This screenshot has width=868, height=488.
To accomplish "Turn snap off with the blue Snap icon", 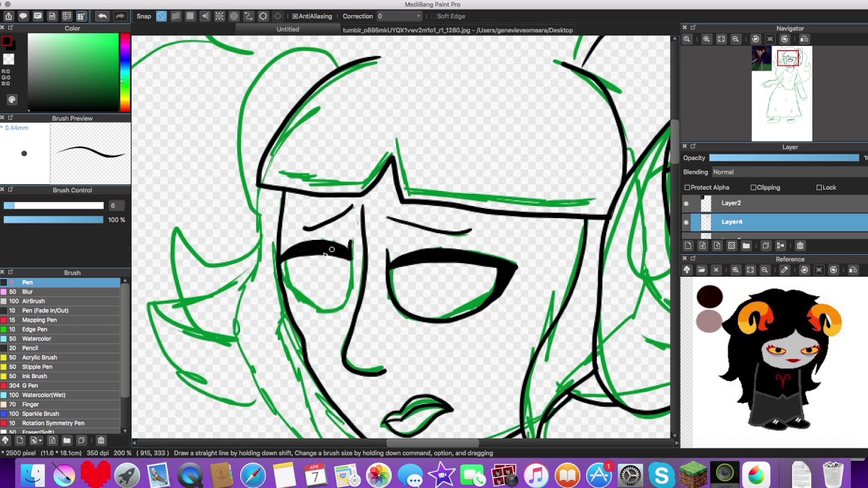I will point(161,16).
